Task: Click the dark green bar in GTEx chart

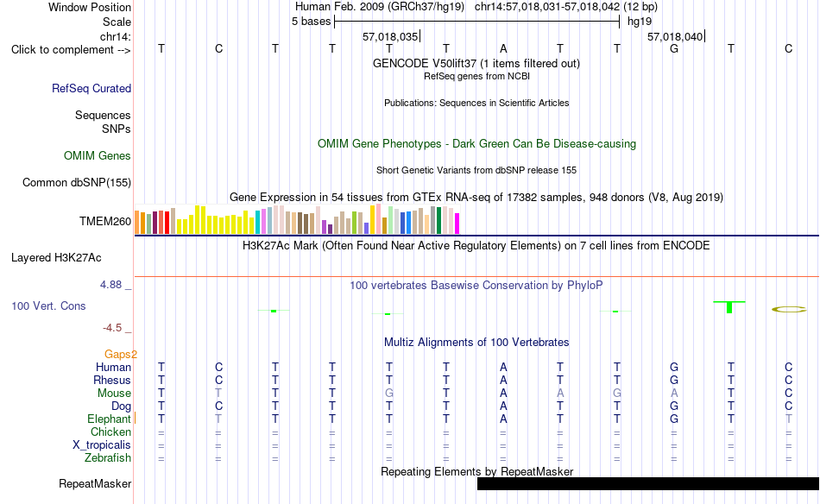Action: [x=438, y=220]
